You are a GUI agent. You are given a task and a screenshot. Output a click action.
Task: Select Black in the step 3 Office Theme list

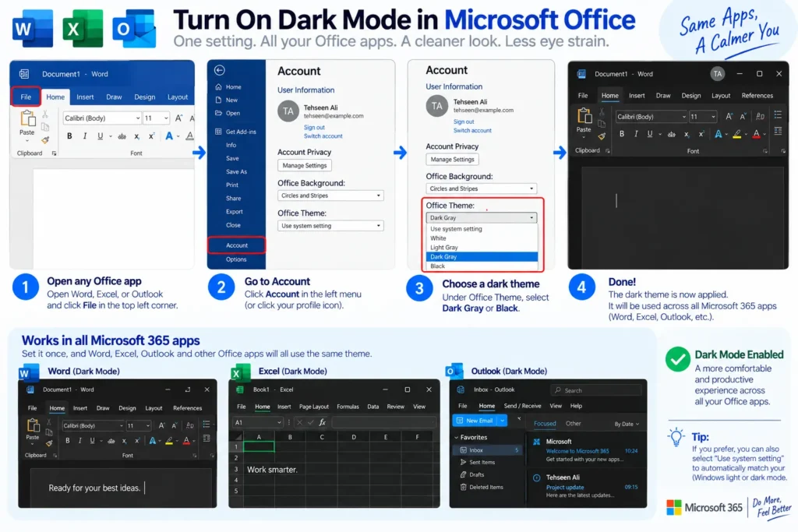[482, 266]
